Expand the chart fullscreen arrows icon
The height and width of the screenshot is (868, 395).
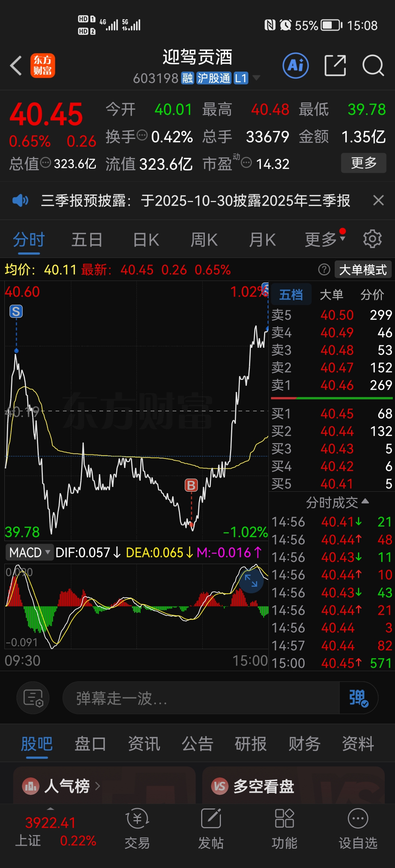[x=251, y=581]
